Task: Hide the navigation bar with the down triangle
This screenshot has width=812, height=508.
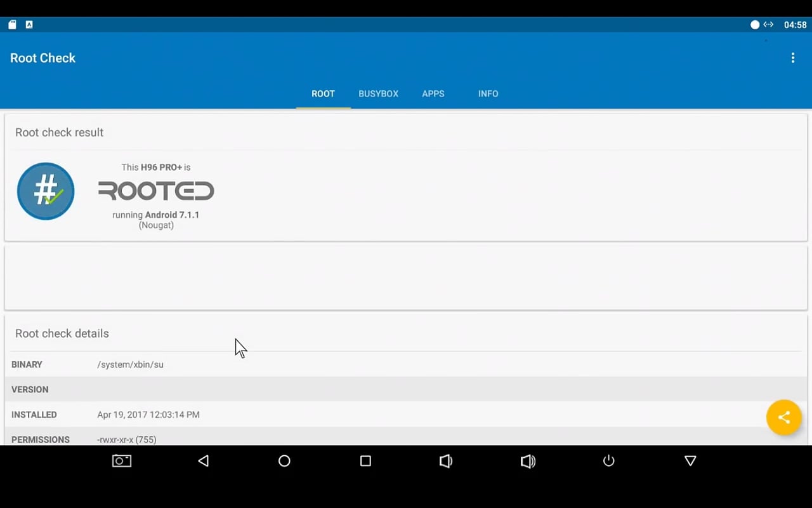Action: 690,461
